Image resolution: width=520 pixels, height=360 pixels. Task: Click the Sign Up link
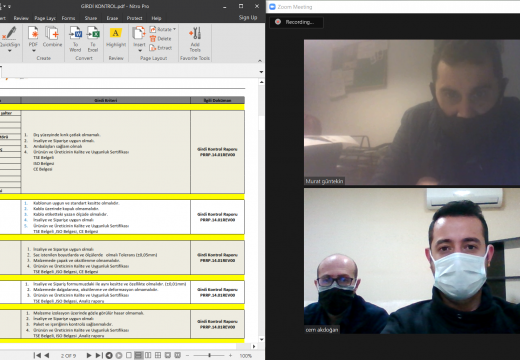248,17
